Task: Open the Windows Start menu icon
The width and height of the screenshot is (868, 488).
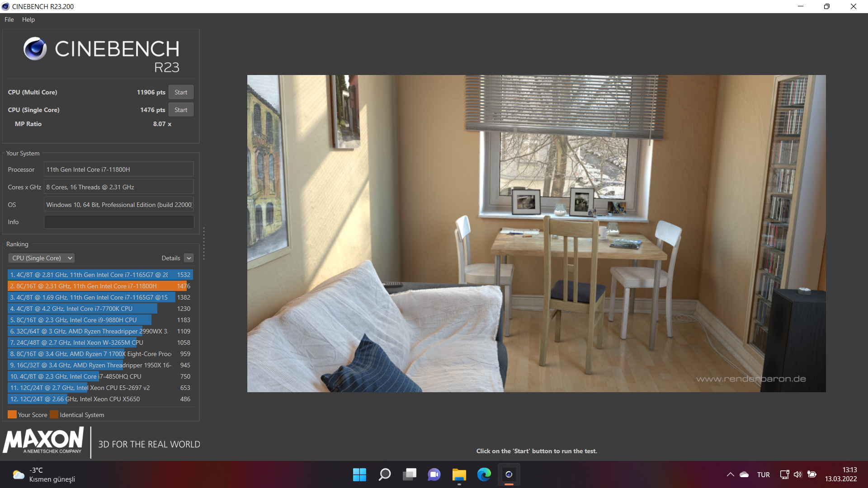Action: pos(359,474)
